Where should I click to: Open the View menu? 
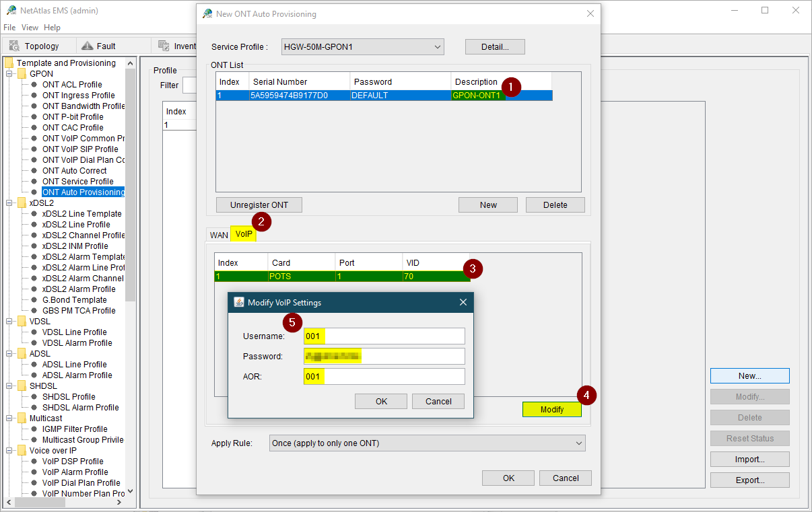tap(30, 28)
